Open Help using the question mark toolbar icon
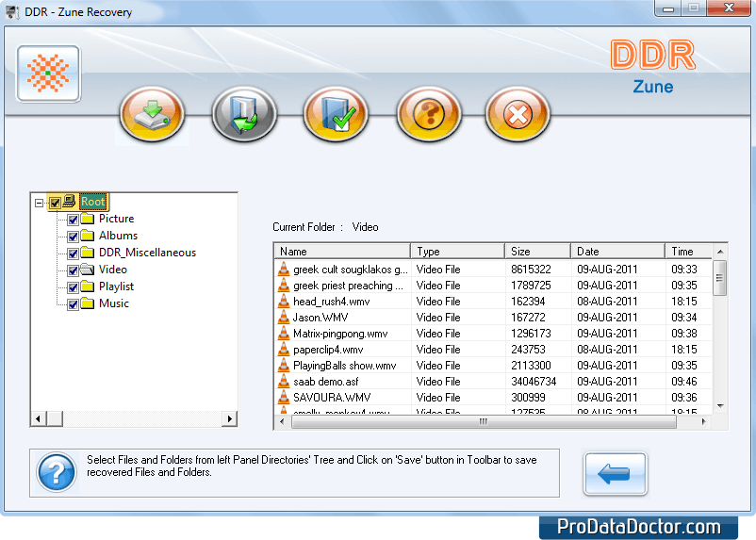Image resolution: width=756 pixels, height=540 pixels. click(x=428, y=115)
